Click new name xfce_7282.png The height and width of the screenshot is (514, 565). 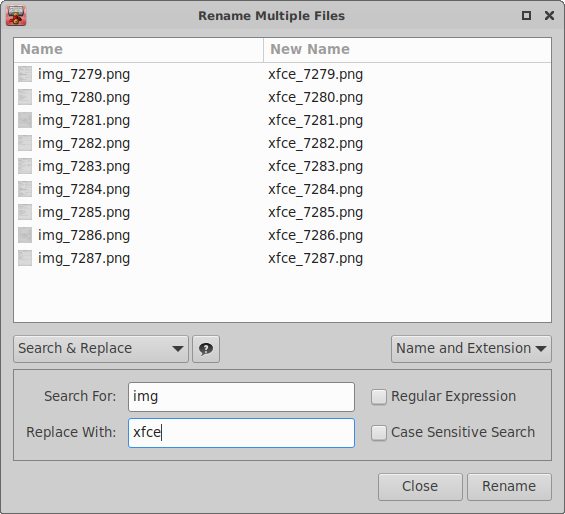coord(315,144)
